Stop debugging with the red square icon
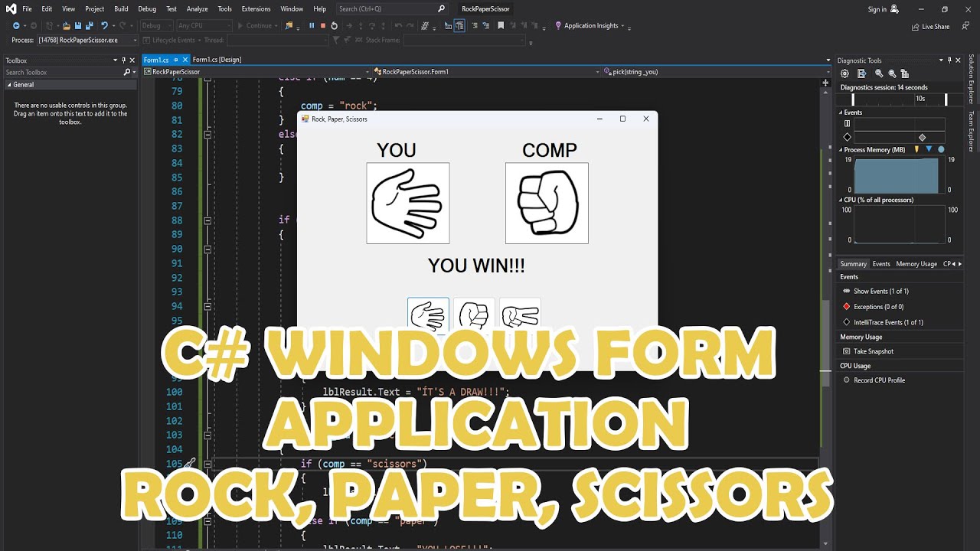The height and width of the screenshot is (551, 980). click(323, 25)
